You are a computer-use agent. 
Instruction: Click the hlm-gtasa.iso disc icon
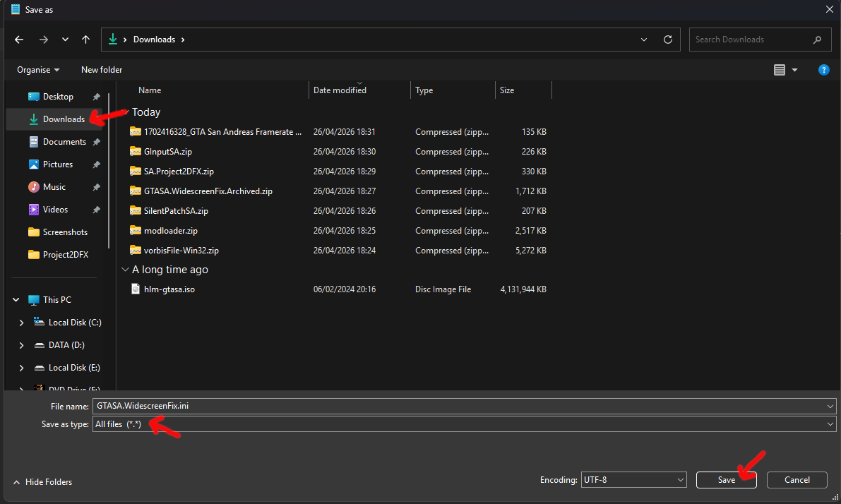pyautogui.click(x=136, y=289)
